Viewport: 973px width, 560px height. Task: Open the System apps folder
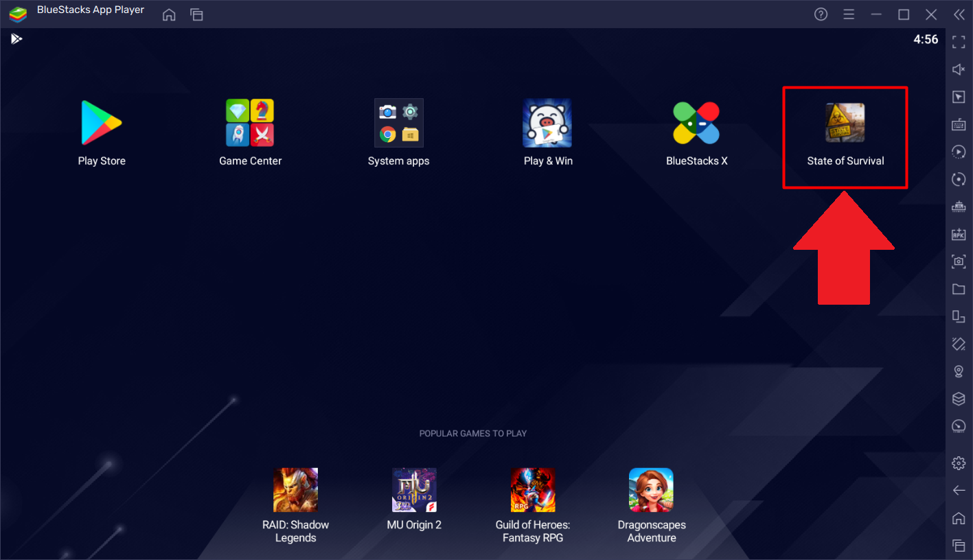click(x=398, y=124)
